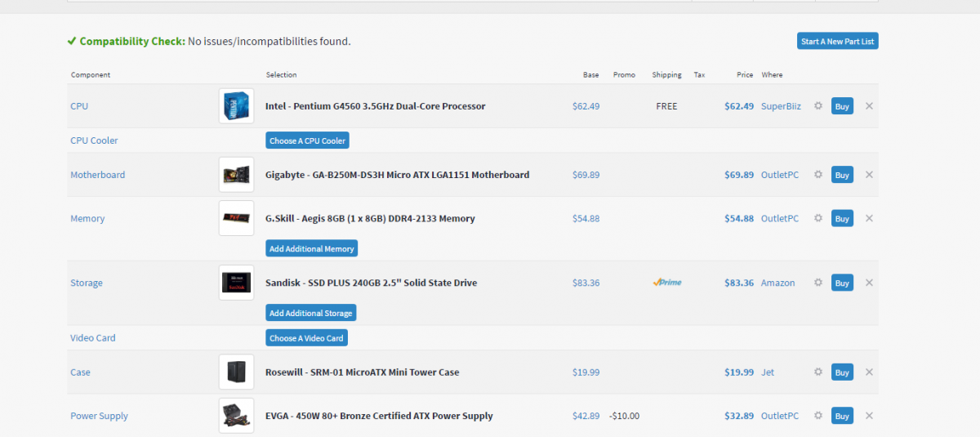Select the FREE shipping text for CPU
This screenshot has width=980, height=437.
(666, 106)
